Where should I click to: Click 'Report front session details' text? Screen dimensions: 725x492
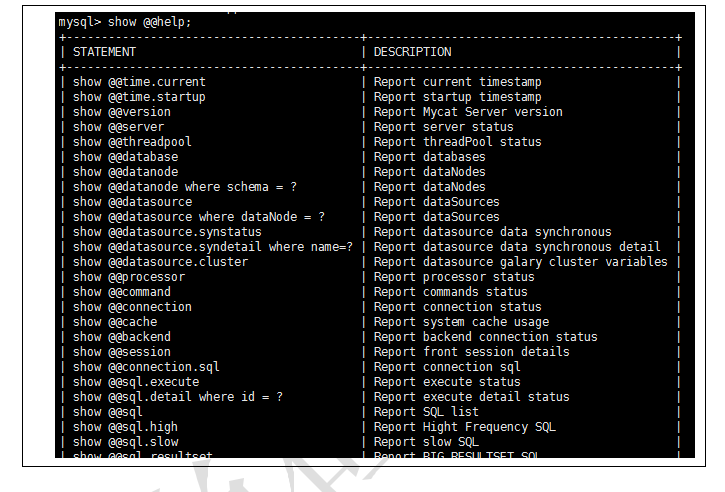(472, 352)
